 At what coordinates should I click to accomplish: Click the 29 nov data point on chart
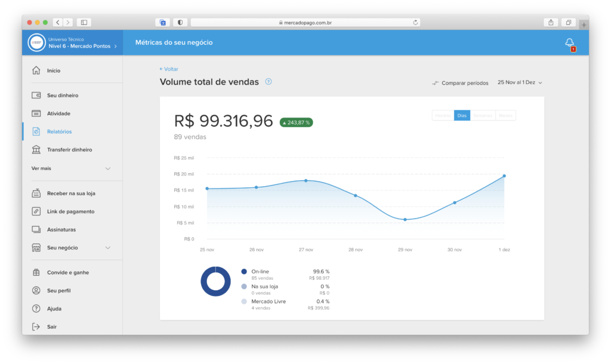[405, 220]
